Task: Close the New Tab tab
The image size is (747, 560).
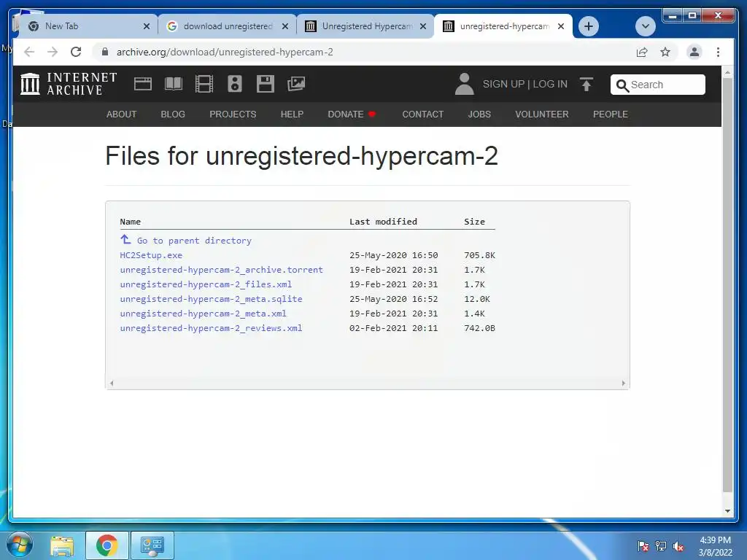Action: 147,26
